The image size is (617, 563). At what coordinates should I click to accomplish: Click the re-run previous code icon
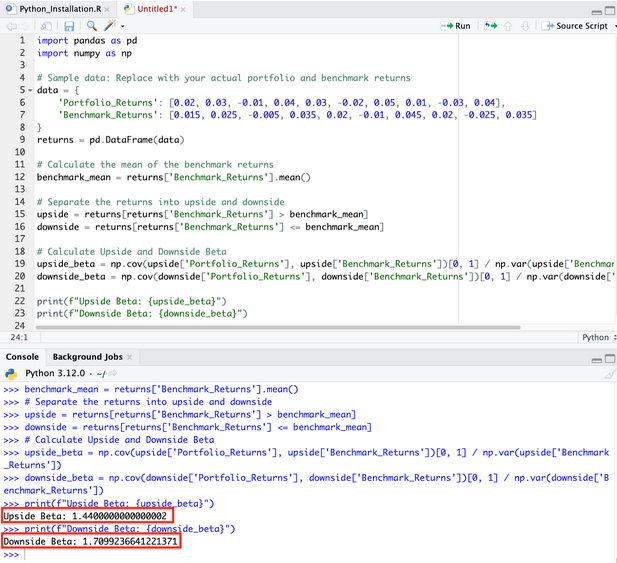coord(491,26)
